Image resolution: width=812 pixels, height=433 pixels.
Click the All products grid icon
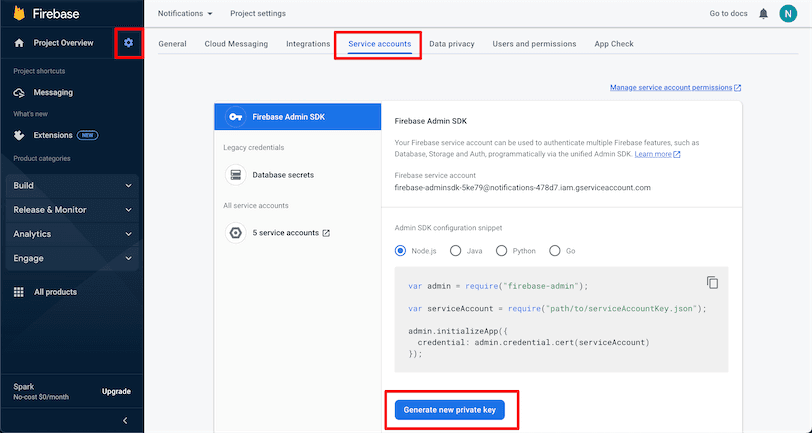(x=19, y=292)
